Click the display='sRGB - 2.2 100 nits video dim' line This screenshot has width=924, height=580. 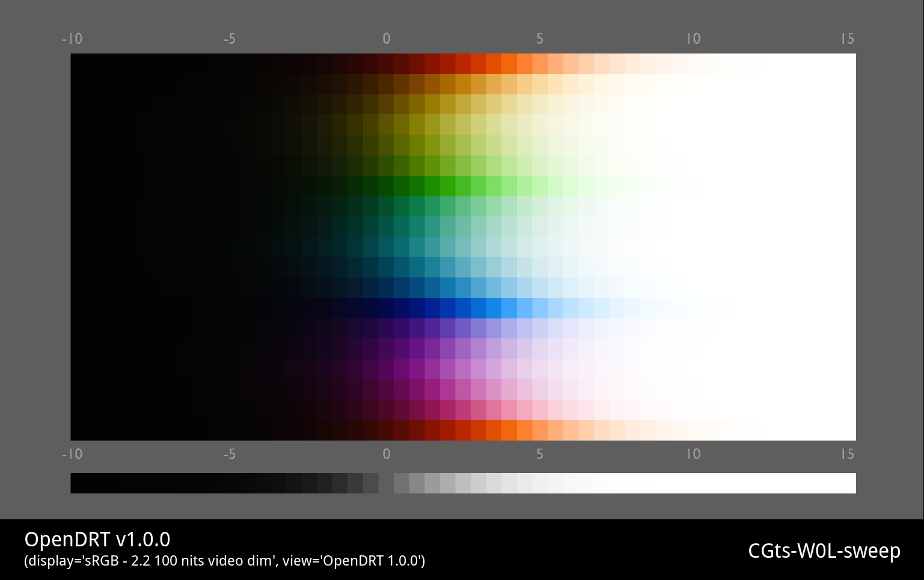click(x=225, y=561)
